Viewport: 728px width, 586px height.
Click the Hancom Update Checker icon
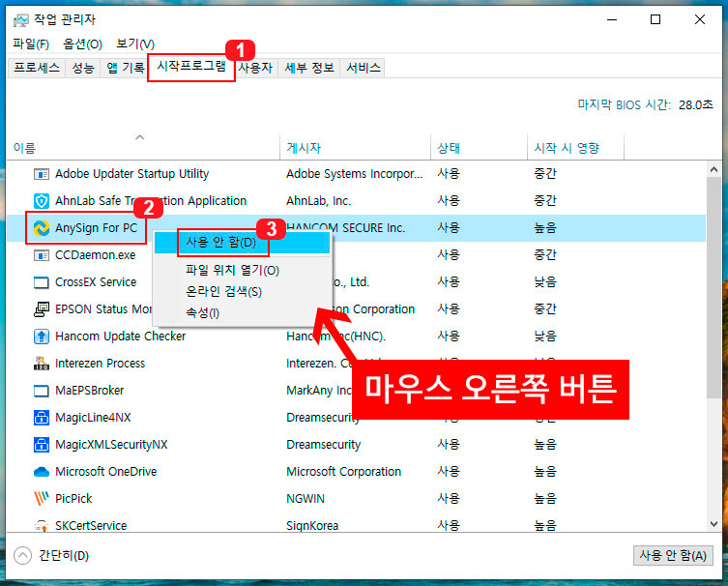pos(42,337)
